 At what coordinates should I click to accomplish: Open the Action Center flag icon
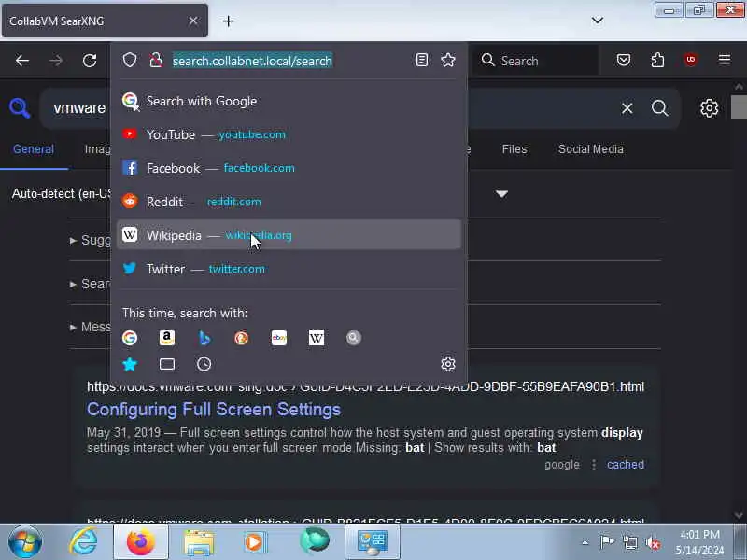pyautogui.click(x=607, y=542)
